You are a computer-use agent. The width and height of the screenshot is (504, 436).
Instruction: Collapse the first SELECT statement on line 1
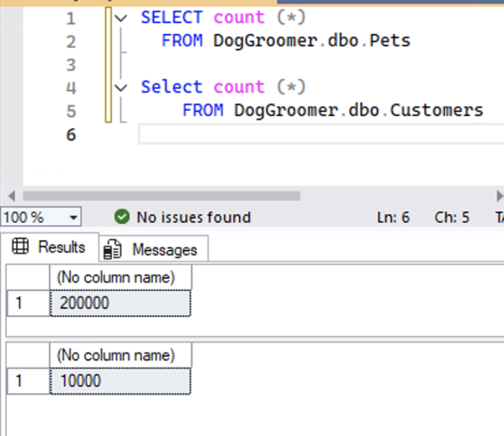(x=121, y=18)
